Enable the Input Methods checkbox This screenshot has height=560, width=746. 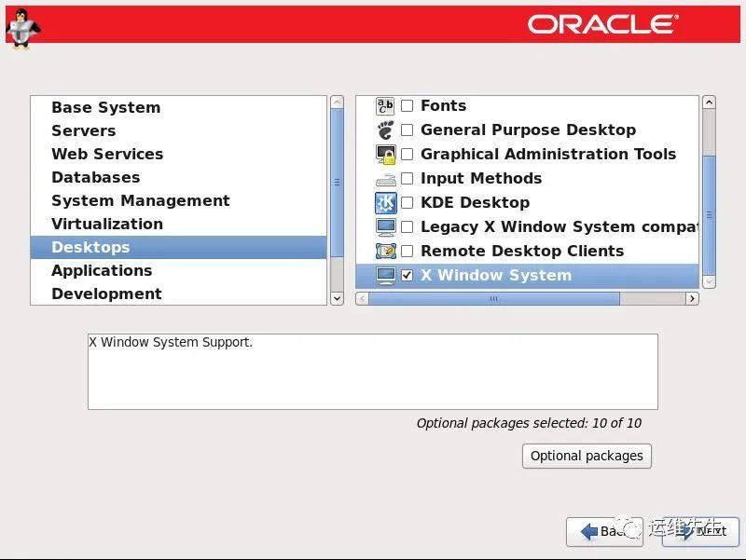[x=407, y=178]
